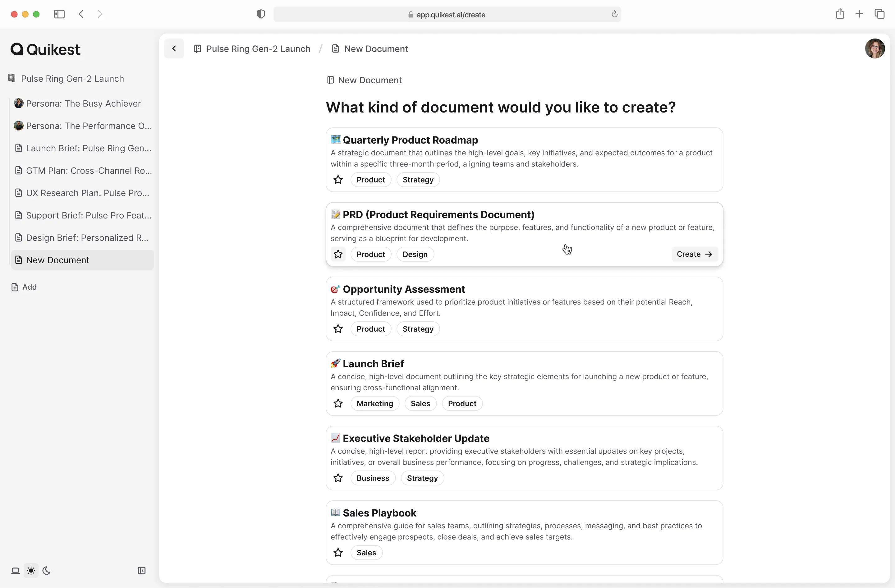Click the Safari forward arrow
Screen dimensions: 895x588
(100, 14)
